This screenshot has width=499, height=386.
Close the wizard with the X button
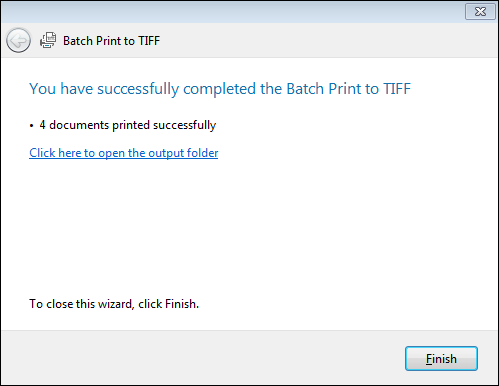480,12
